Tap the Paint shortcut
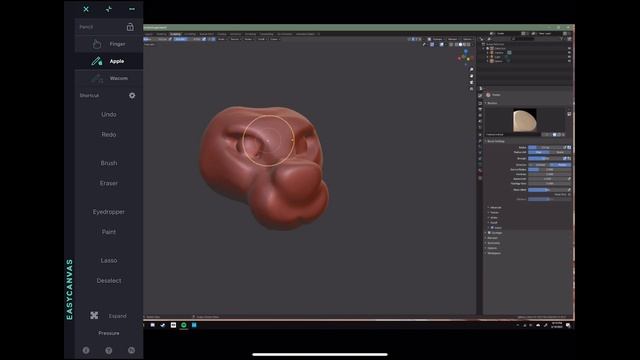The width and height of the screenshot is (640, 360). pos(109,232)
